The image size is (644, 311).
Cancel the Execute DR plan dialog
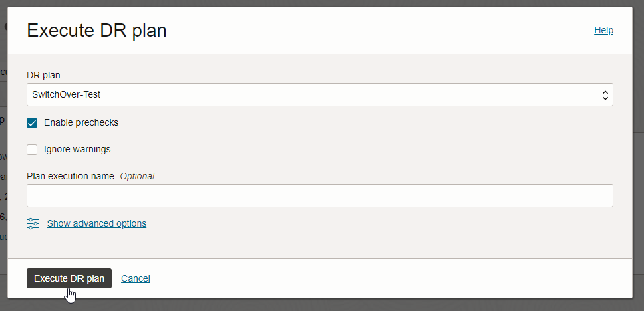(136, 278)
